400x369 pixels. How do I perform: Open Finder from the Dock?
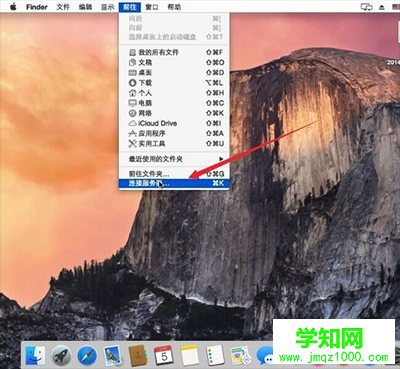tap(35, 355)
